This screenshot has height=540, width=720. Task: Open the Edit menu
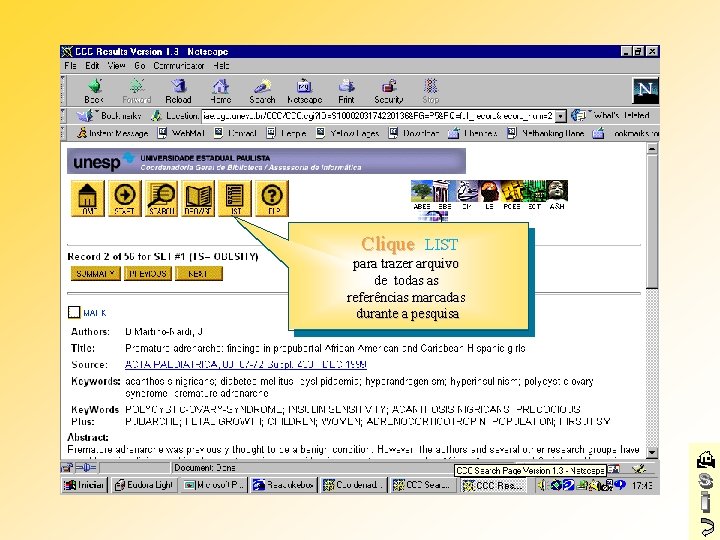point(92,66)
